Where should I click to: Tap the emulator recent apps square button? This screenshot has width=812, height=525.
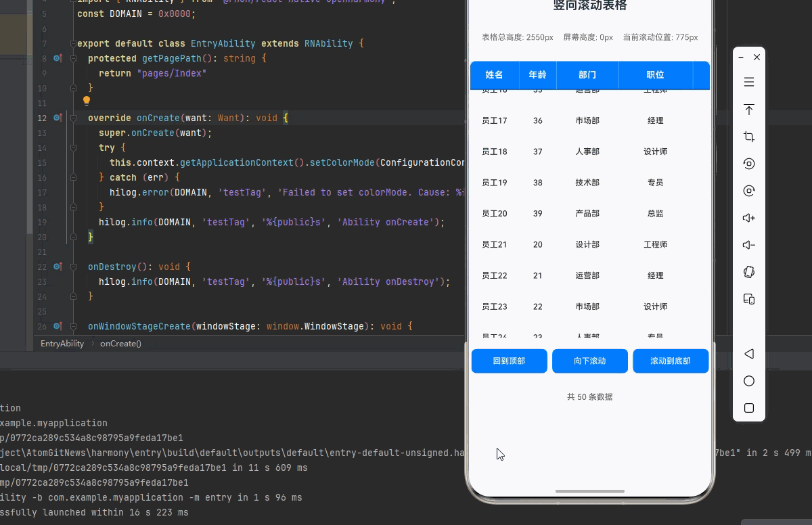click(749, 408)
